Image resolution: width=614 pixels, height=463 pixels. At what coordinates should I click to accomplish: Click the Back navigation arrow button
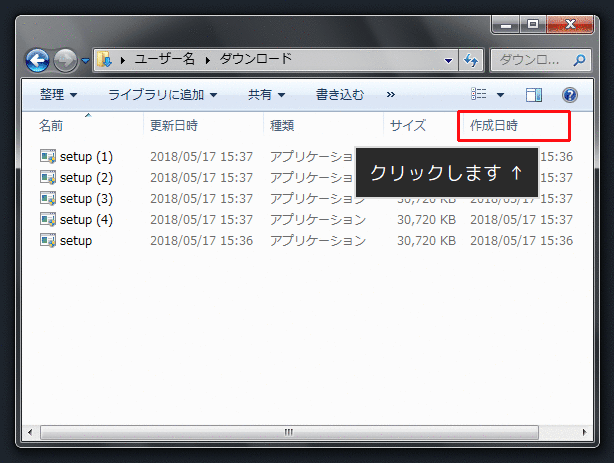point(38,60)
